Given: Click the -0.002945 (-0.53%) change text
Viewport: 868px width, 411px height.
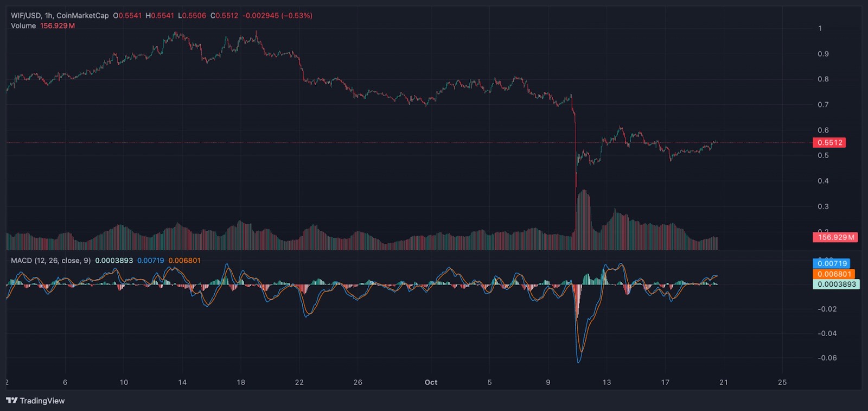Looking at the screenshot, I should coord(277,16).
